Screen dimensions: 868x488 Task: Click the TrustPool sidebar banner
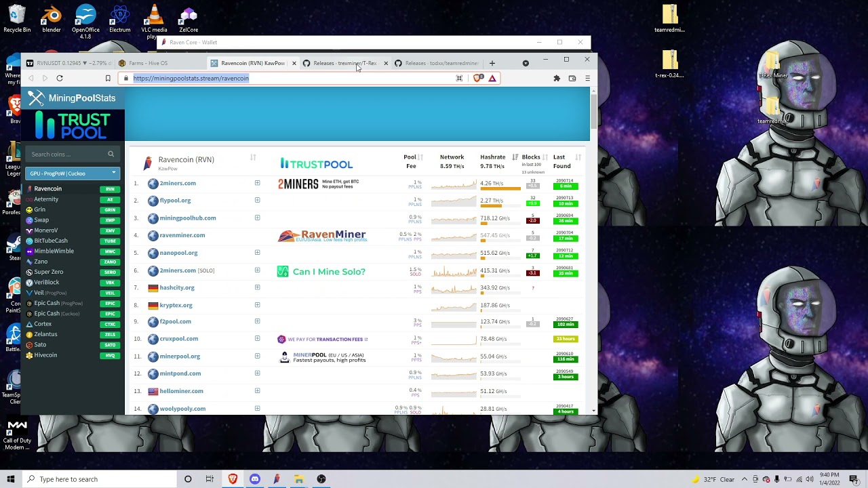[x=73, y=125]
